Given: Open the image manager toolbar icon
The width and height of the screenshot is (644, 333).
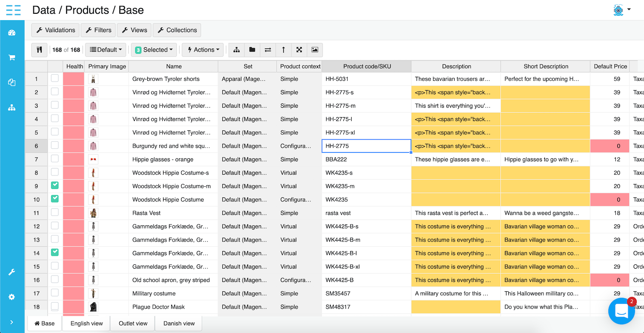Looking at the screenshot, I should click(314, 50).
